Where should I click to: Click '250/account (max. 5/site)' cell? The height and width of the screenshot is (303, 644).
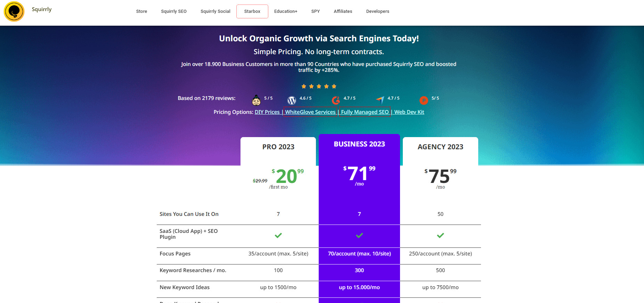click(440, 254)
